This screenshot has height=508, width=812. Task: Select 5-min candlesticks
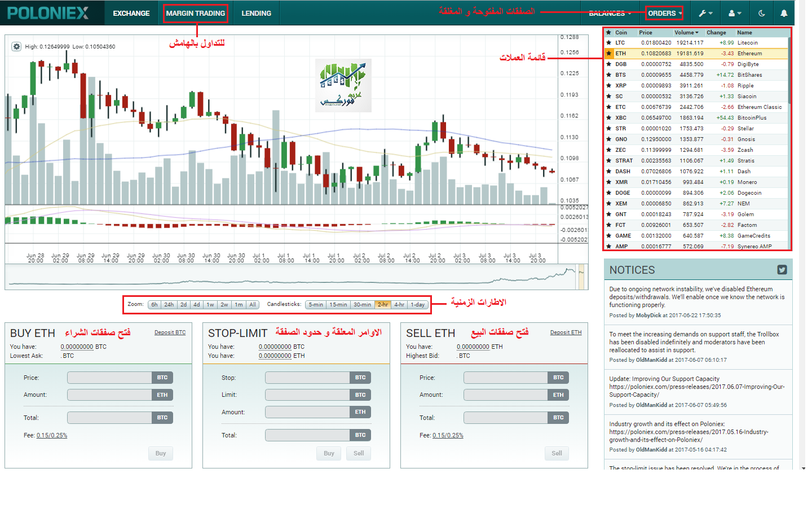[x=316, y=305]
